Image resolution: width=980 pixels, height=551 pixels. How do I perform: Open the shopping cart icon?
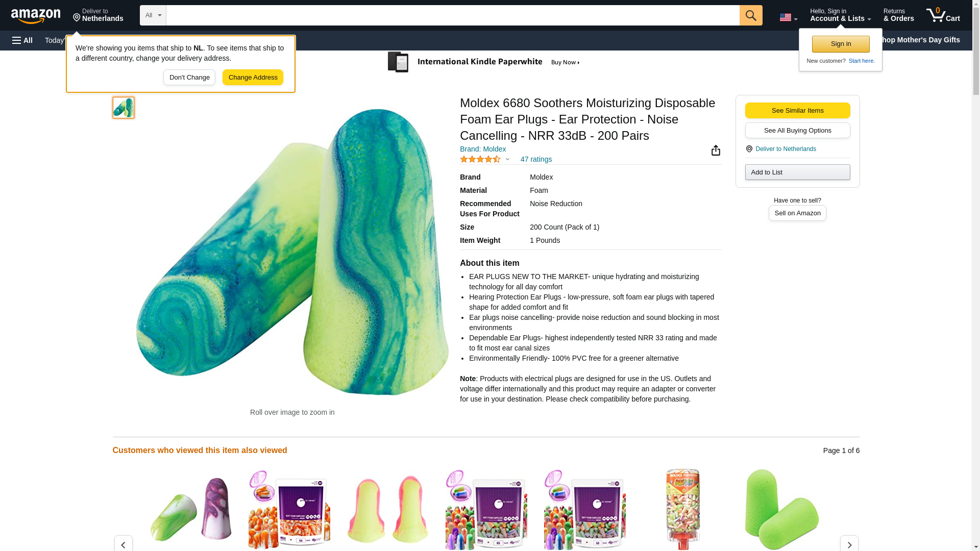[x=943, y=15]
